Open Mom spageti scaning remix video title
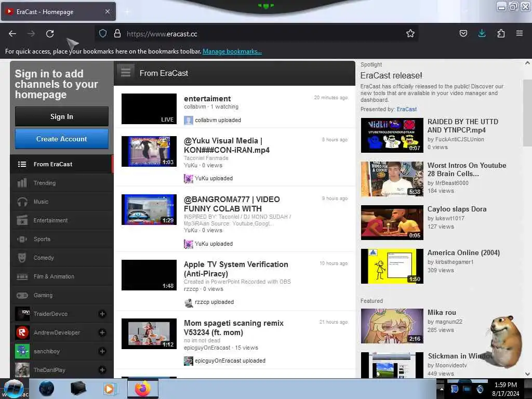 234,328
